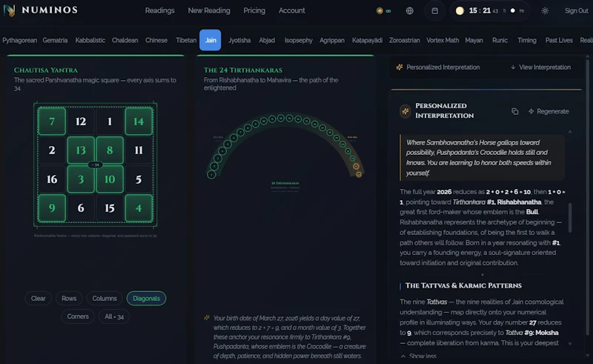Switch to the Runic tab
This screenshot has height=364, width=593.
(x=500, y=40)
